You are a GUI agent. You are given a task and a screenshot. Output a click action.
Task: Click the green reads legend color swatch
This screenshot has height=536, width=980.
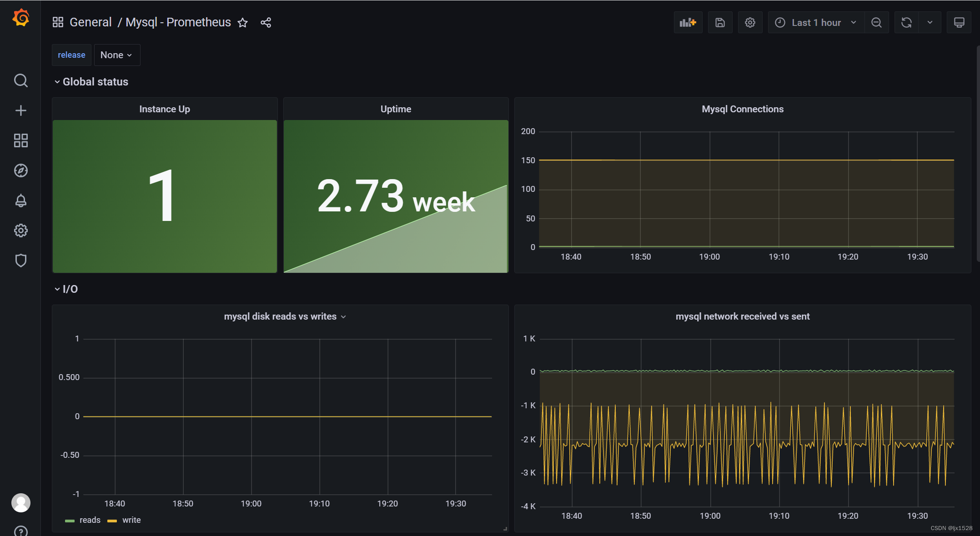(70, 521)
